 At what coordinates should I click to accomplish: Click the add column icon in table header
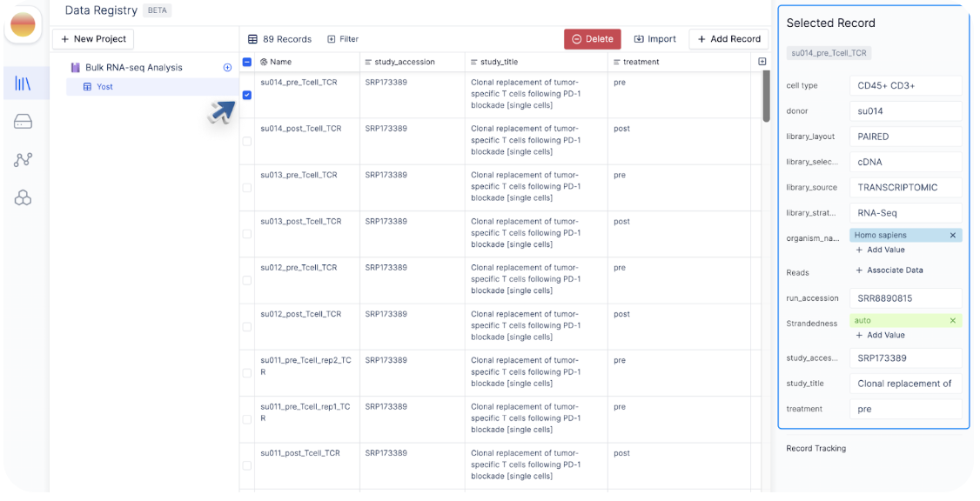tap(762, 62)
